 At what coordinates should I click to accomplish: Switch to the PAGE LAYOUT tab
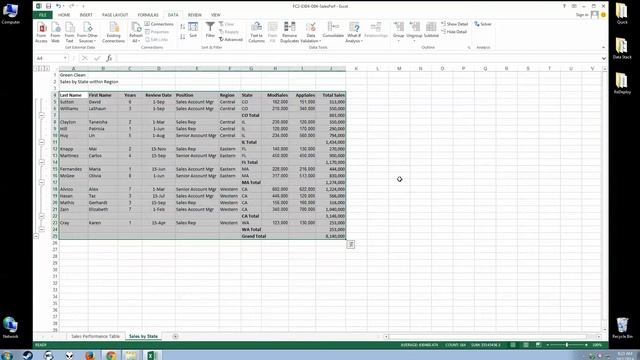(115, 15)
